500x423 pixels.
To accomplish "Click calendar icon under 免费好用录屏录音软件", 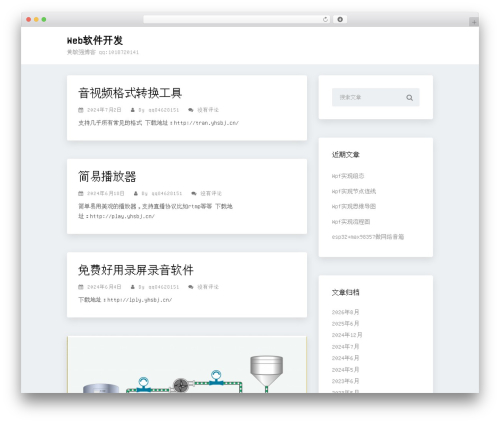I will pos(81,287).
